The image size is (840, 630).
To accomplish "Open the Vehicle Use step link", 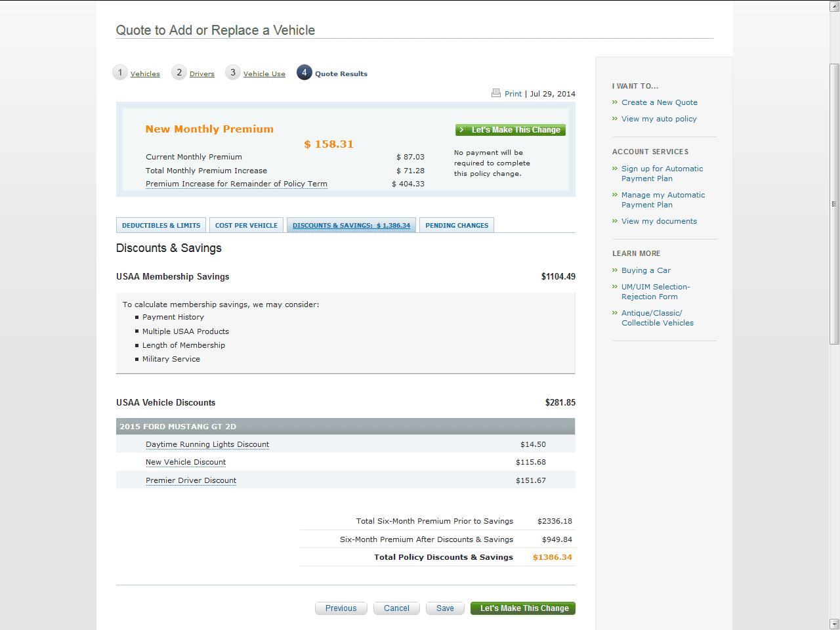I will pyautogui.click(x=264, y=74).
